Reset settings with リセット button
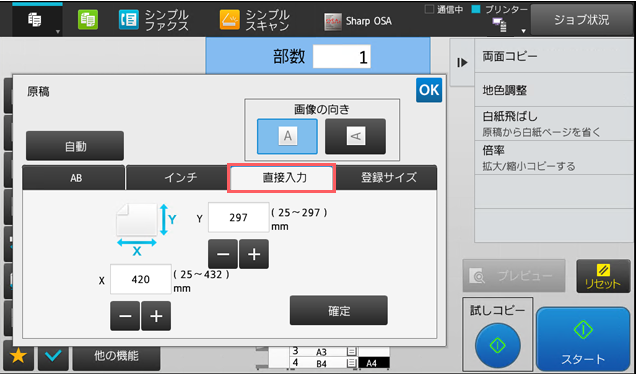The height and width of the screenshot is (374, 636). [x=603, y=276]
